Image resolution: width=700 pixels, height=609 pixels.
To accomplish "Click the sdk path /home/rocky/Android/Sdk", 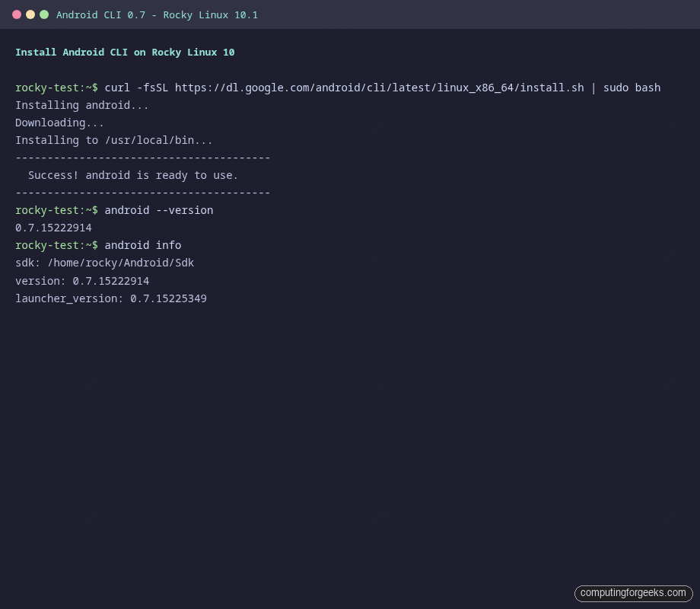I will tap(119, 263).
